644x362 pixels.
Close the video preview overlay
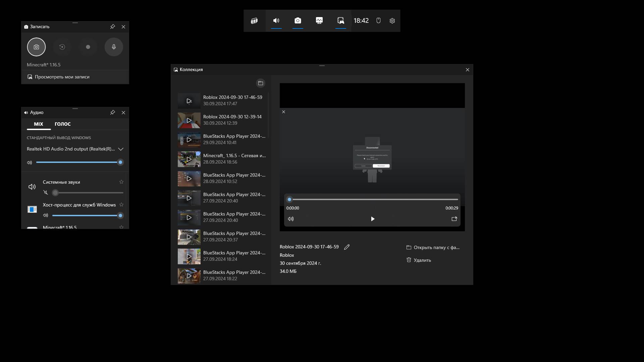(284, 112)
